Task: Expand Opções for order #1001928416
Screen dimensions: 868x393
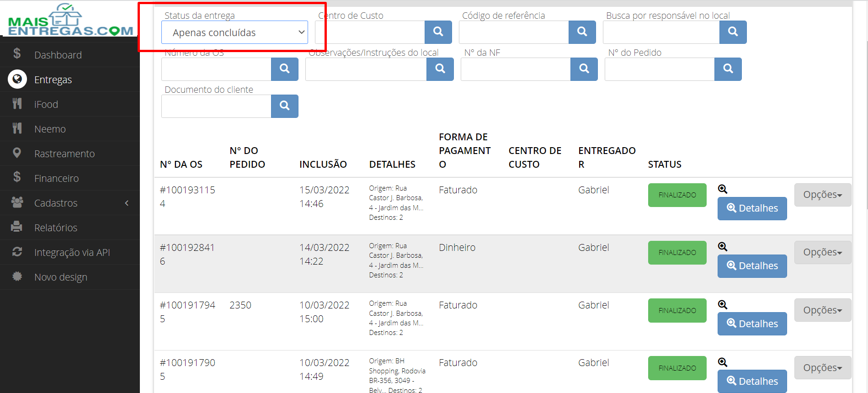Action: coord(823,252)
